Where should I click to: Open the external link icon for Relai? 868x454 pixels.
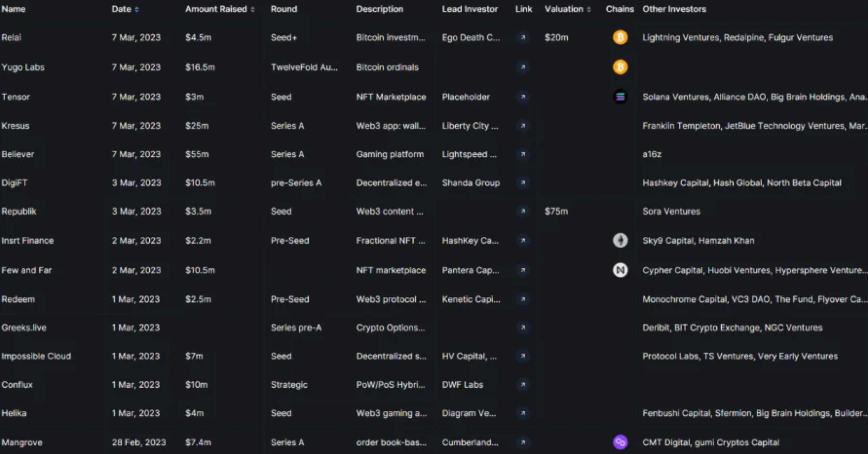tap(523, 37)
